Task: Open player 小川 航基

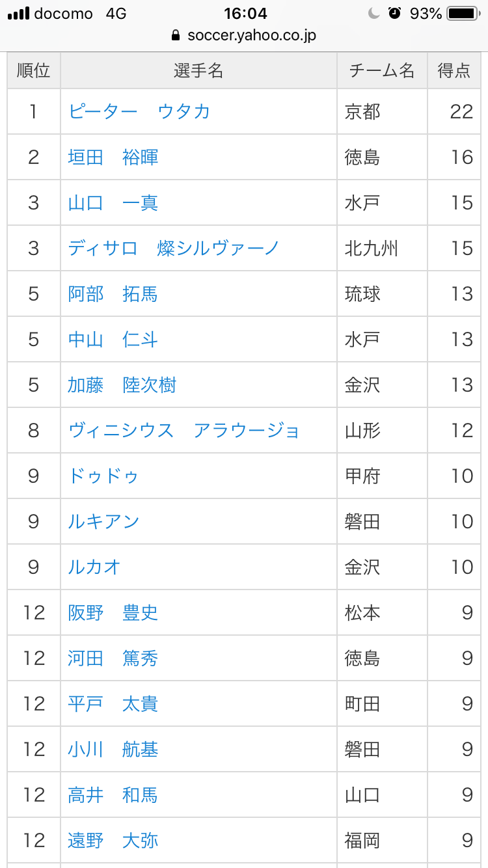Action: pos(113,749)
